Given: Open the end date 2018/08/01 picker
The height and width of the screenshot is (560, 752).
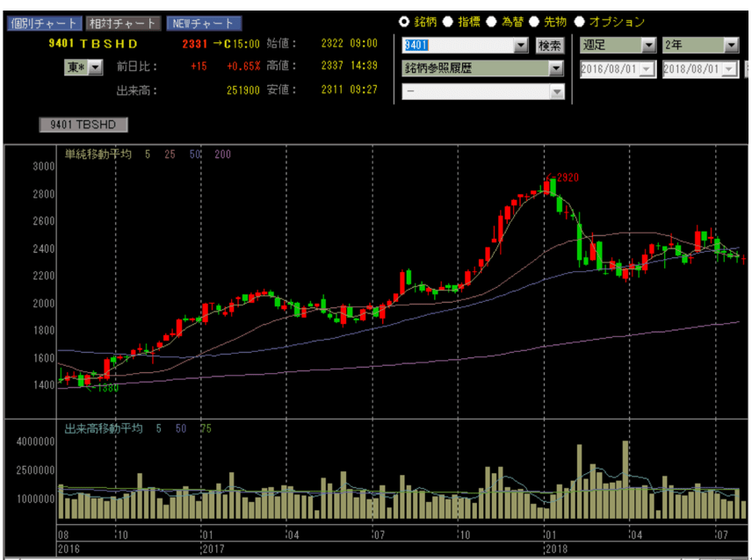Looking at the screenshot, I should pos(730,68).
